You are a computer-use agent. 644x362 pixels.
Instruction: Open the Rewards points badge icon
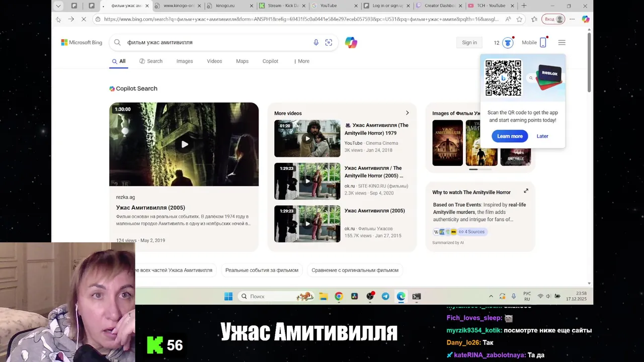pos(508,43)
